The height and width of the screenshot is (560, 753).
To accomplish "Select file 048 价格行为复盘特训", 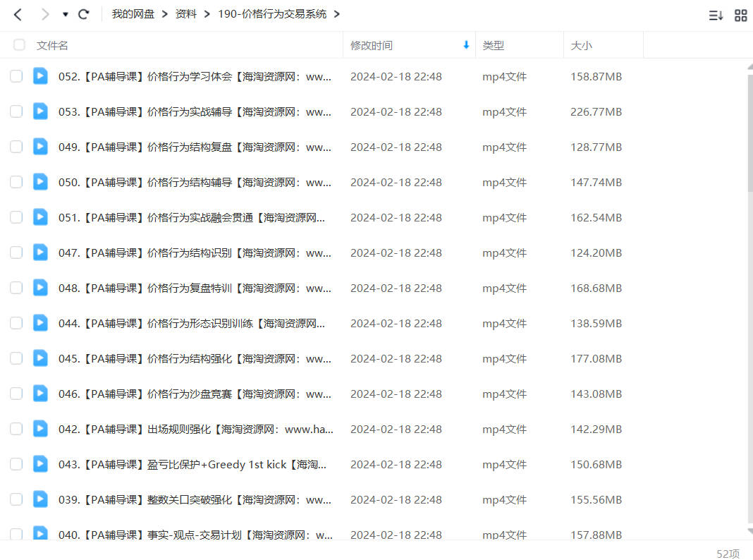I will (x=195, y=288).
